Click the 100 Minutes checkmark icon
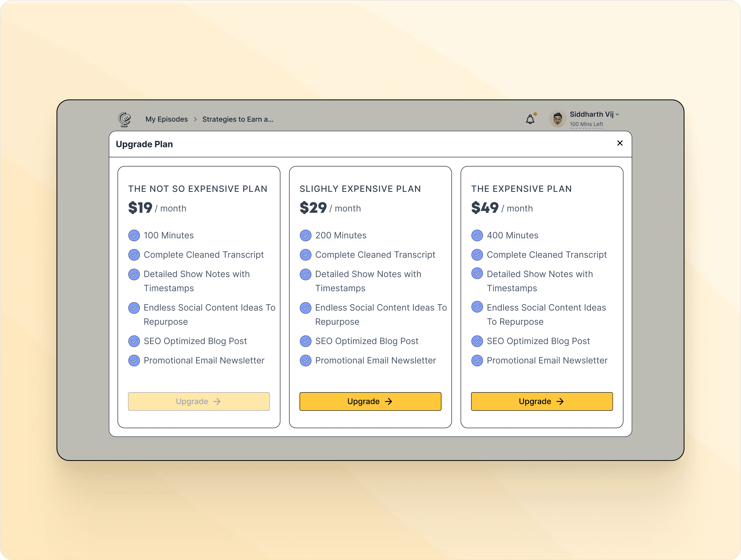Image resolution: width=741 pixels, height=560 pixels. [134, 235]
